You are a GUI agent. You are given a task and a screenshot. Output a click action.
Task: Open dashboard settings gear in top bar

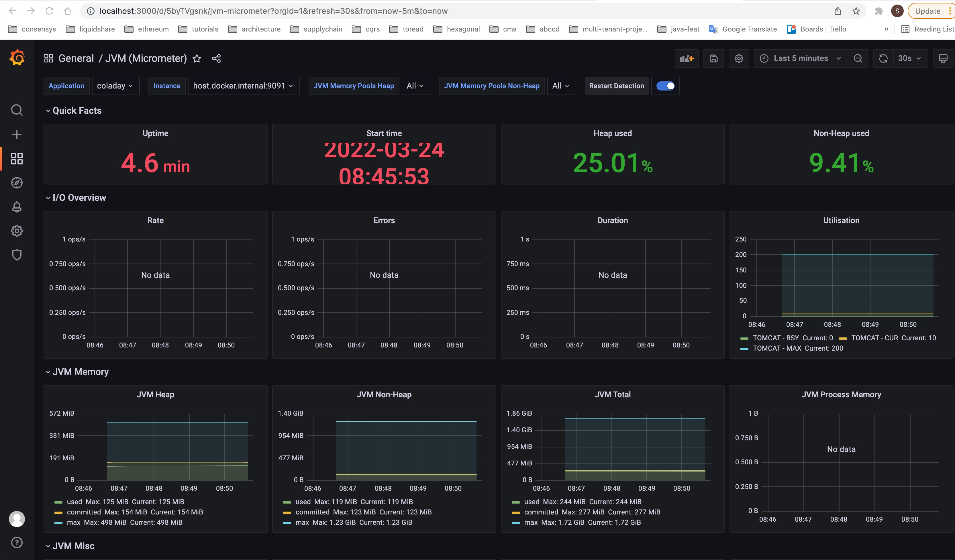tap(739, 58)
